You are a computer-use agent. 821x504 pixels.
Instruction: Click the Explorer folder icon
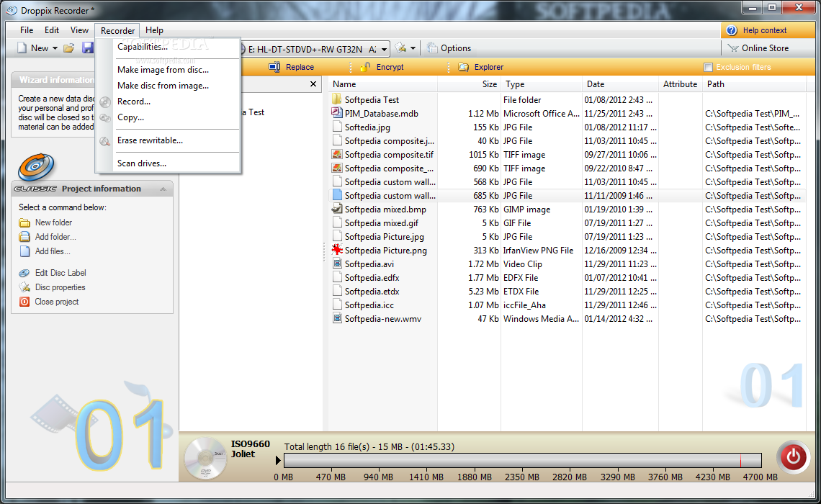(x=463, y=67)
